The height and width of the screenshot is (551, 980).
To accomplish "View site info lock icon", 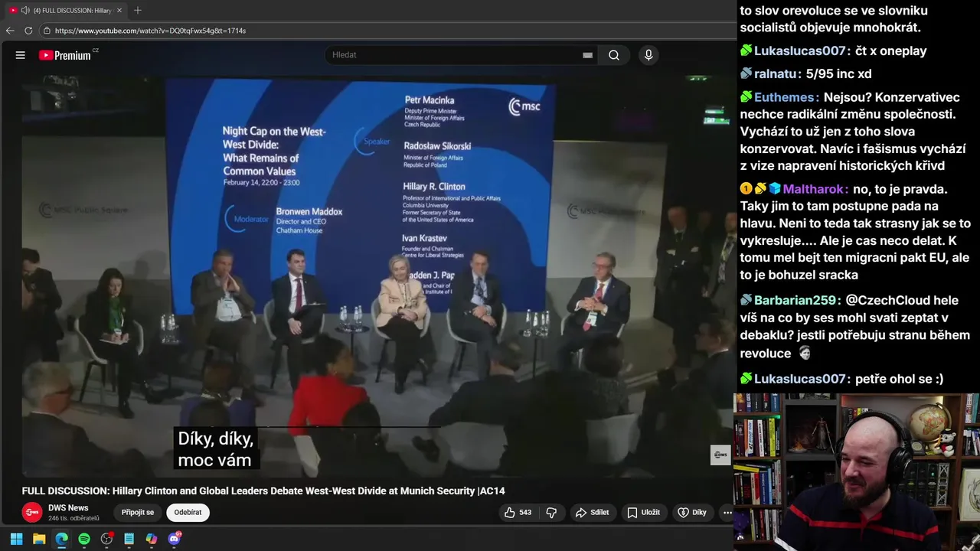I will point(47,31).
